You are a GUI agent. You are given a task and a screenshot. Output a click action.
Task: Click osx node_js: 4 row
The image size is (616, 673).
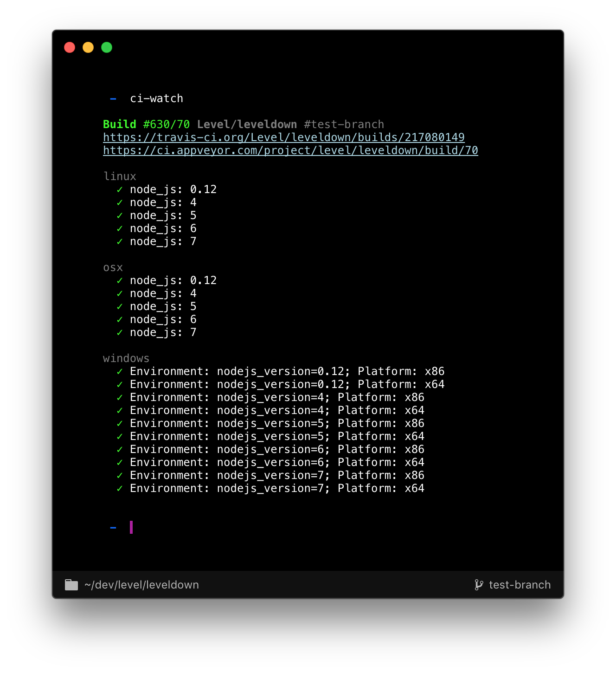[x=156, y=293]
